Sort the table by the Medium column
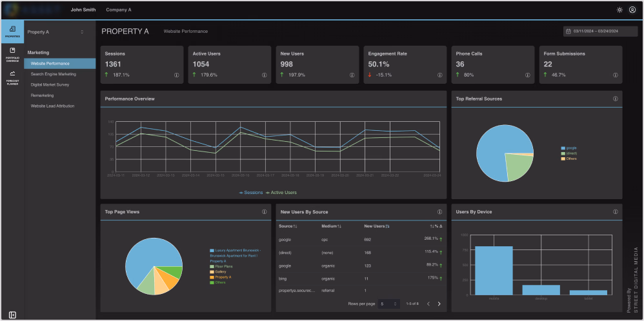The width and height of the screenshot is (644, 321). 332,226
